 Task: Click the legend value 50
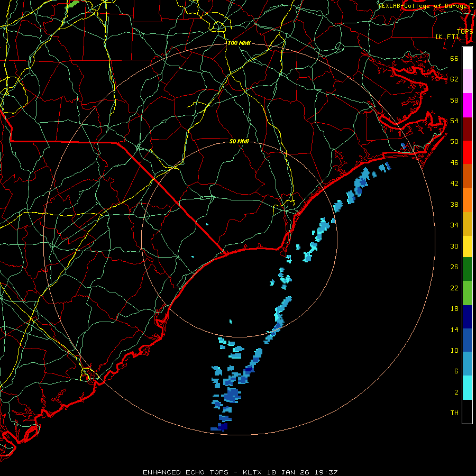(454, 142)
